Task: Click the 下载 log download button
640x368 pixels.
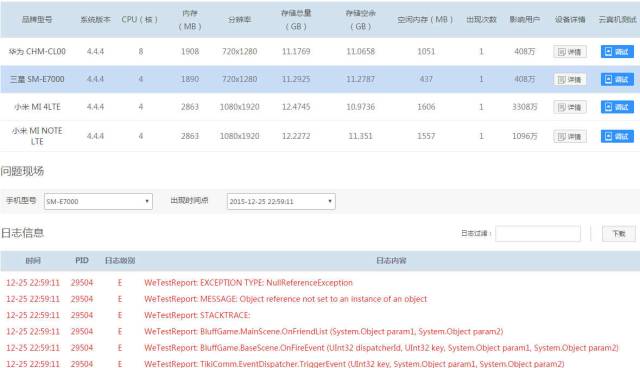Action: [x=619, y=234]
